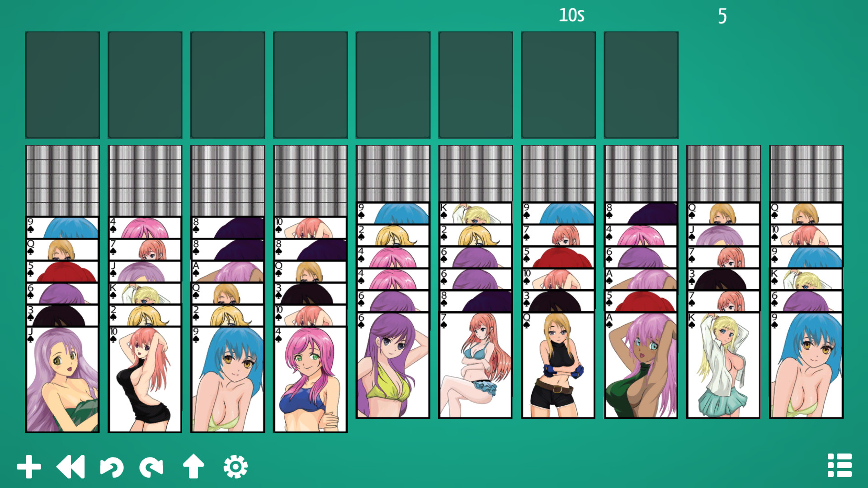Undo the last move

[112, 467]
